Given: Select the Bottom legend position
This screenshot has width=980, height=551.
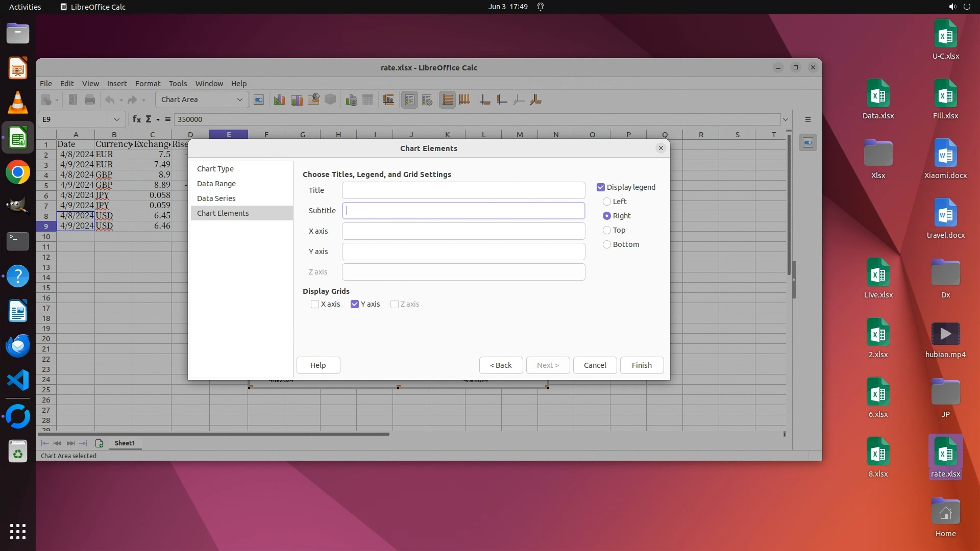Looking at the screenshot, I should (607, 244).
